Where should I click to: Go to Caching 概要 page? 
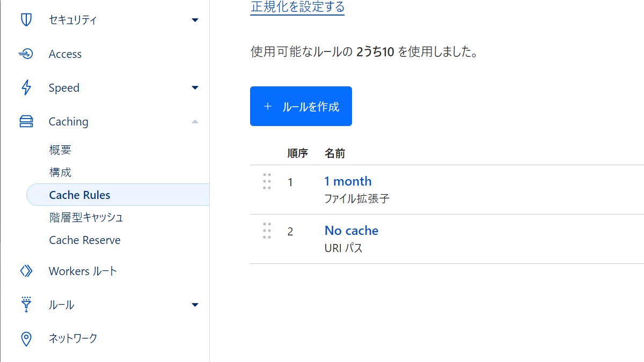60,150
